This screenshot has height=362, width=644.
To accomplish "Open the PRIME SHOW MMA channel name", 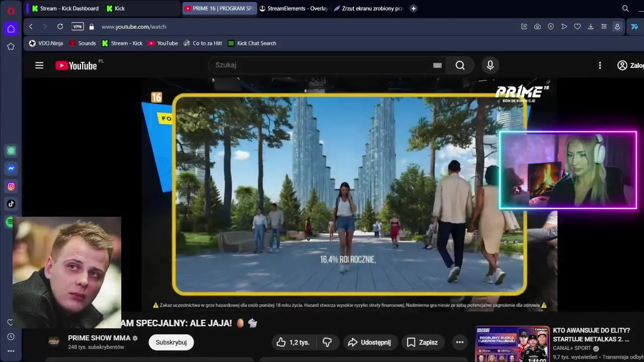I will (99, 338).
